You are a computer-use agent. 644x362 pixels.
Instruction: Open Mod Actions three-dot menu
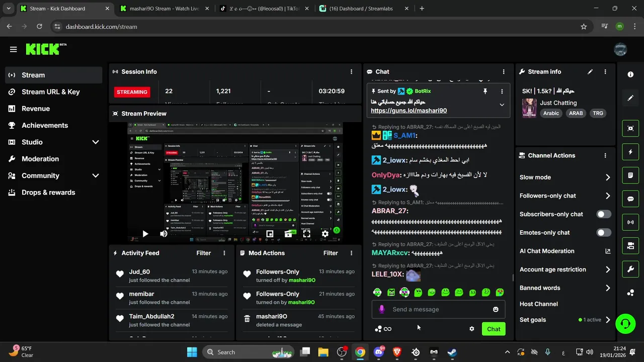coord(351,253)
